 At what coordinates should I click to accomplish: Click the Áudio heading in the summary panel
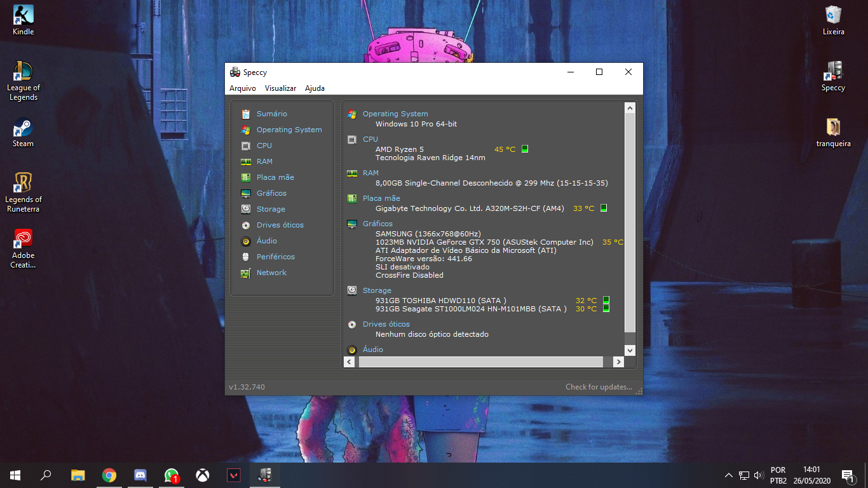tap(373, 349)
